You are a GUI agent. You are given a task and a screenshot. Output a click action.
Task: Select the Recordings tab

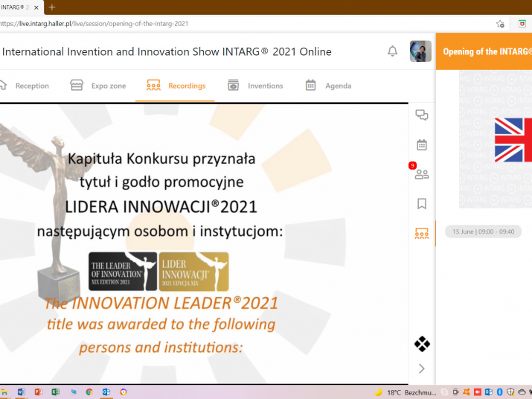176,86
